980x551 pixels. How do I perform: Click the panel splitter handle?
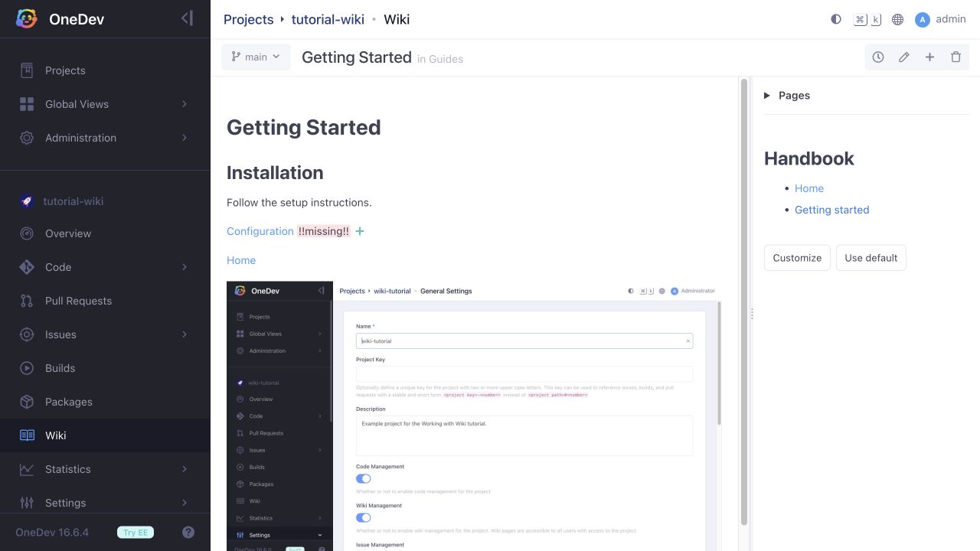click(752, 314)
